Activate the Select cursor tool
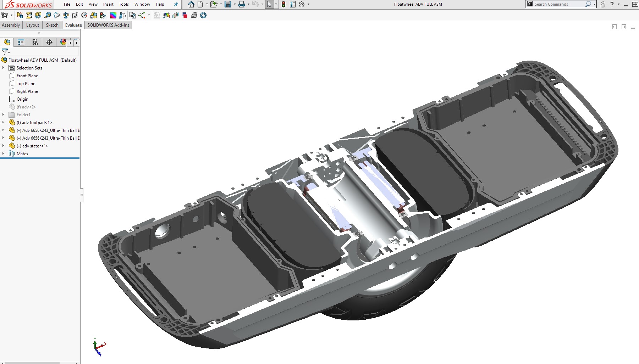The height and width of the screenshot is (364, 639). pyautogui.click(x=269, y=4)
